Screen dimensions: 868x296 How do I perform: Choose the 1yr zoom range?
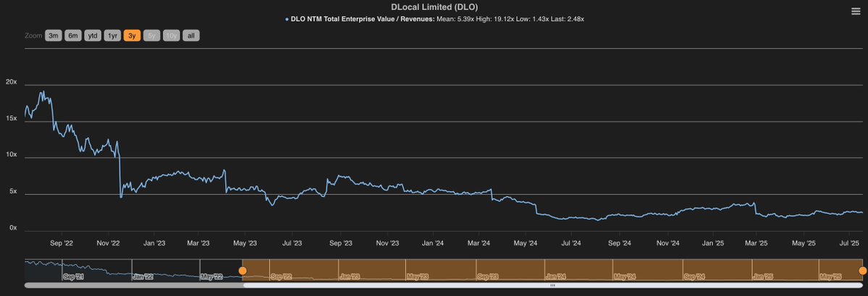(112, 35)
